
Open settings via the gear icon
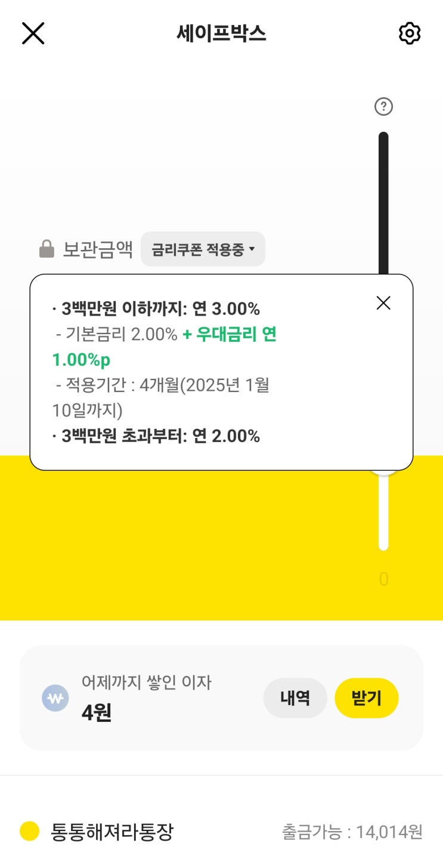click(409, 33)
